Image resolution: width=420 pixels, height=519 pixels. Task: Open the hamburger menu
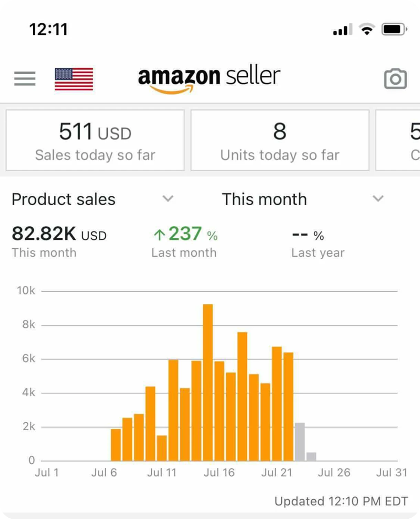tap(25, 78)
